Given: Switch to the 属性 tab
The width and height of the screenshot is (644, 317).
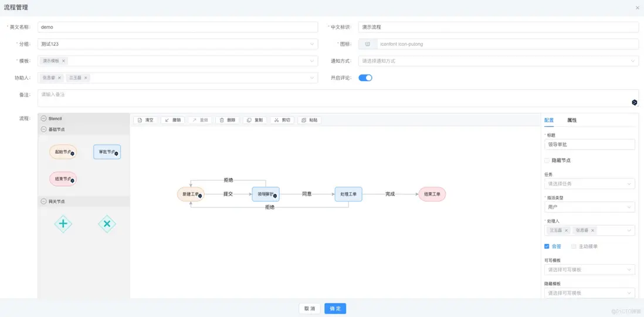Looking at the screenshot, I should tap(572, 120).
